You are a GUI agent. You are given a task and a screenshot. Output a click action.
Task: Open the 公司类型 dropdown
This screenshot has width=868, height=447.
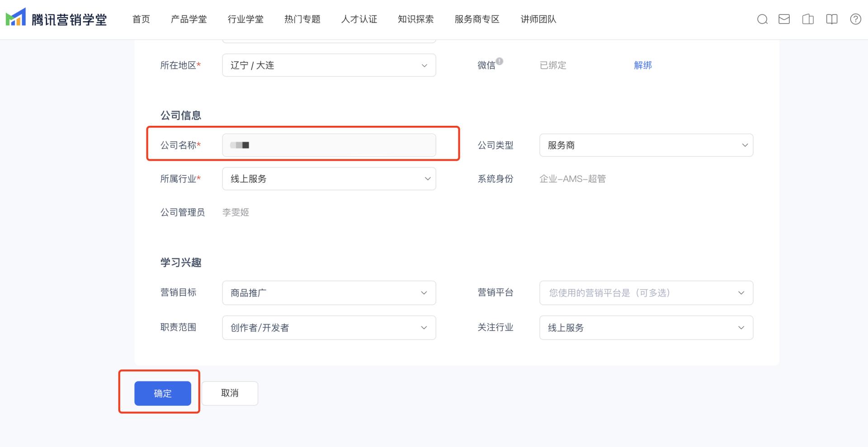(x=646, y=145)
